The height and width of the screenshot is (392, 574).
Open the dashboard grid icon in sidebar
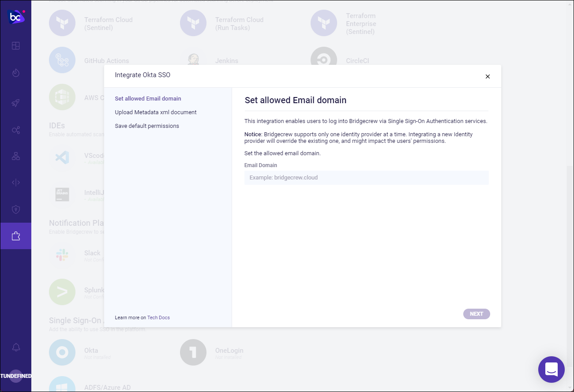(x=16, y=46)
